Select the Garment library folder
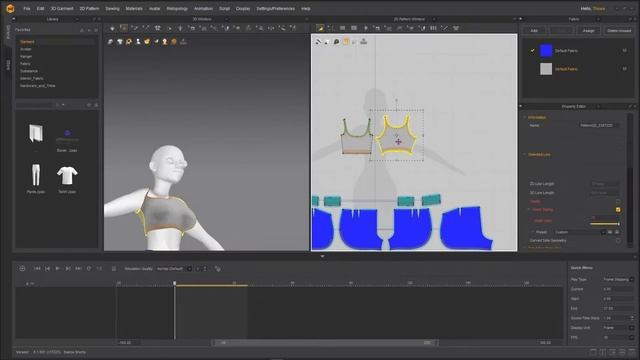640x360 pixels. [x=27, y=42]
